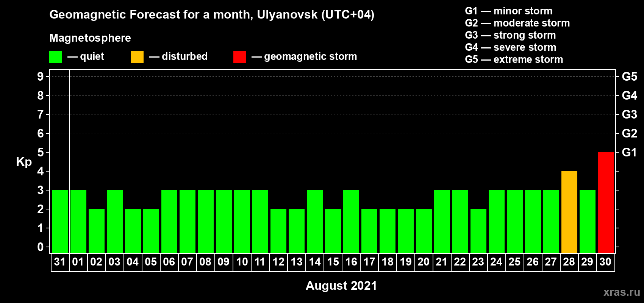Viewport: 644px width, 303px height.
Task: Click the G1 label on right axis
Action: (x=629, y=152)
